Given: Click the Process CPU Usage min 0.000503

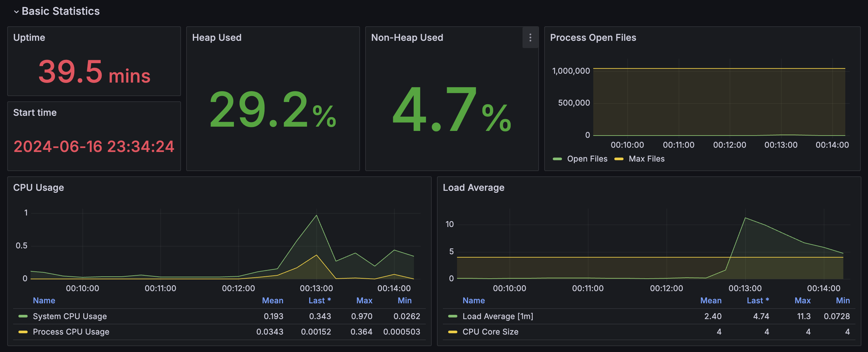Looking at the screenshot, I should tap(401, 332).
